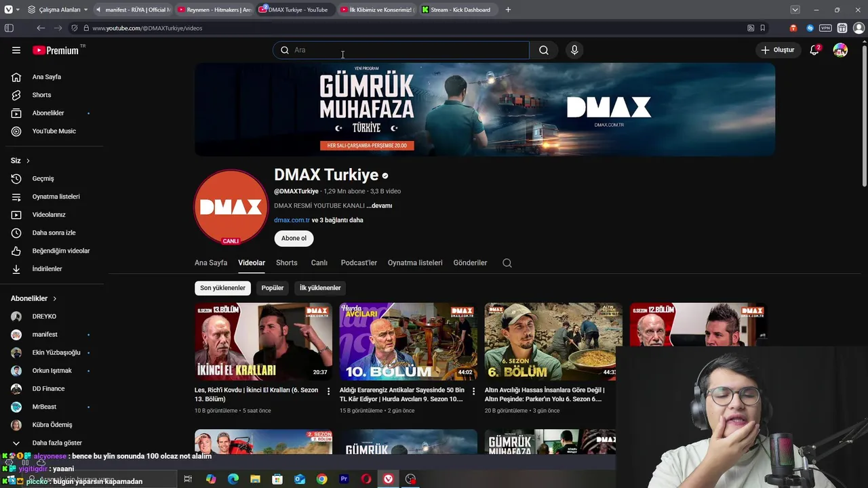Focus the Ara search field
Image resolution: width=868 pixels, height=488 pixels.
click(x=401, y=50)
